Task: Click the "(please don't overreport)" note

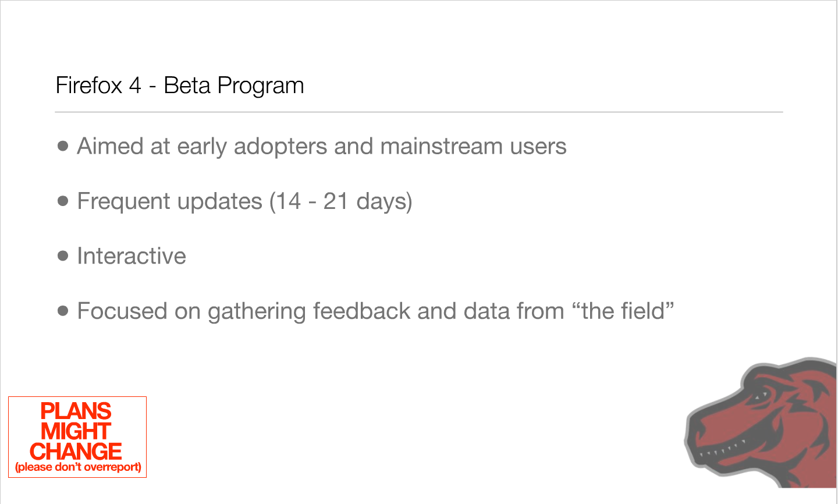Action: [x=78, y=467]
